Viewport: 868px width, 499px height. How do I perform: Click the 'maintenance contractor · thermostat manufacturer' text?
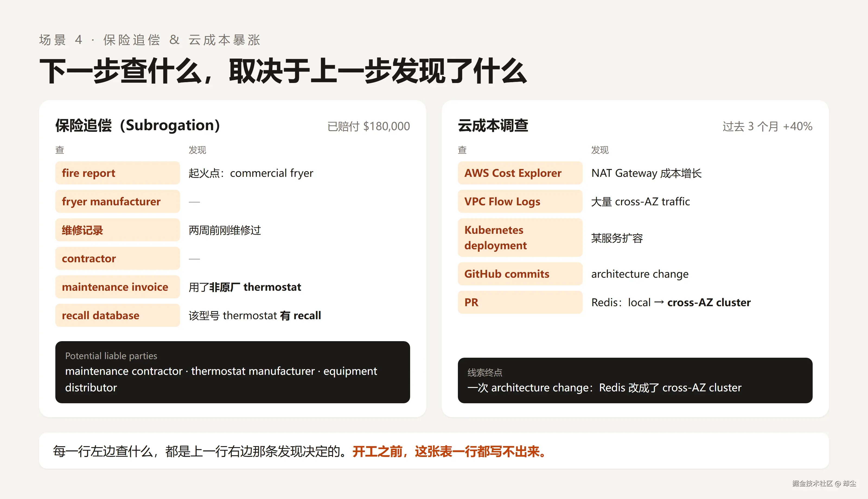pos(190,371)
